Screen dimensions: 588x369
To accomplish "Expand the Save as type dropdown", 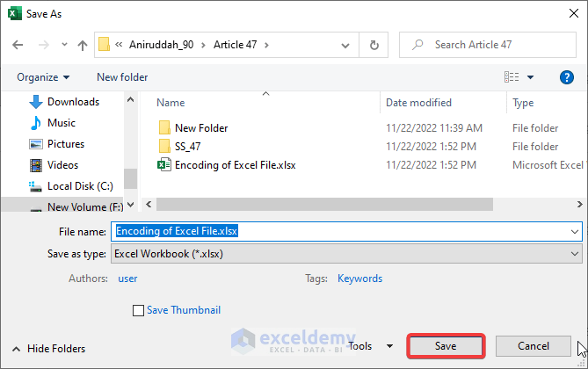I will (x=575, y=253).
